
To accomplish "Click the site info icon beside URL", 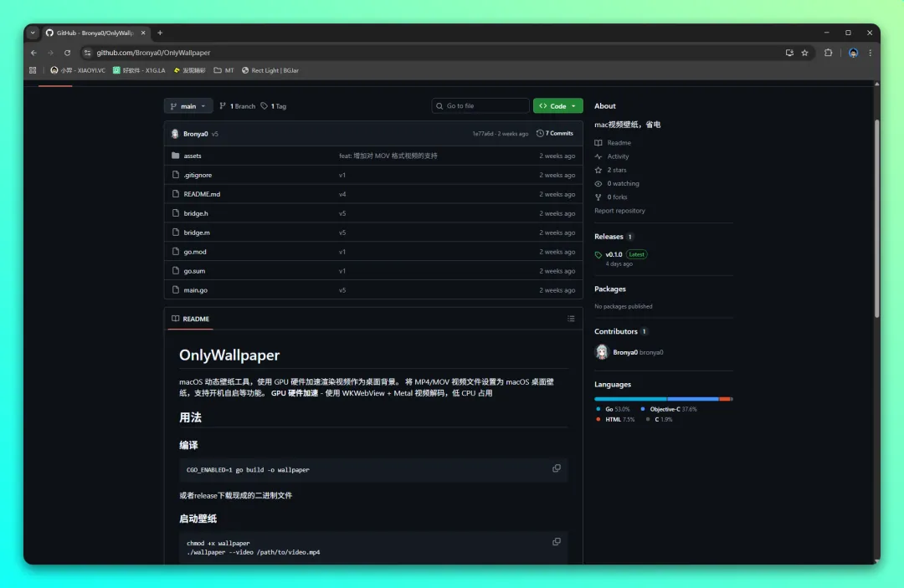I will coord(87,53).
